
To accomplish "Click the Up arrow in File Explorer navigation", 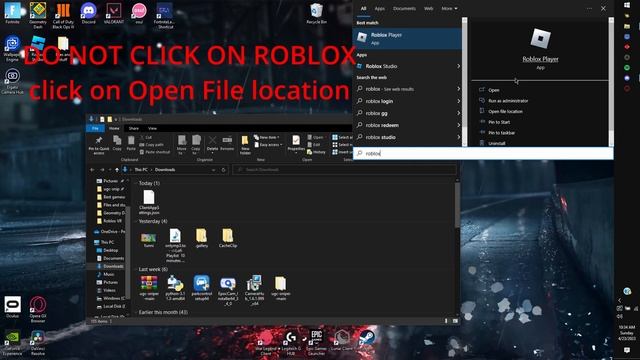I will pos(117,170).
